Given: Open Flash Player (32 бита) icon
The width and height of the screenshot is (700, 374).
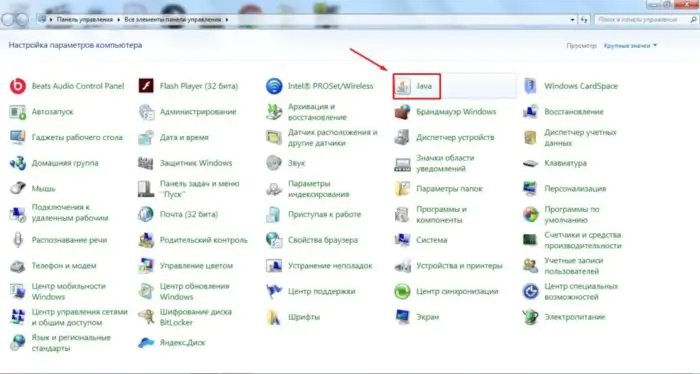Looking at the screenshot, I should click(146, 86).
